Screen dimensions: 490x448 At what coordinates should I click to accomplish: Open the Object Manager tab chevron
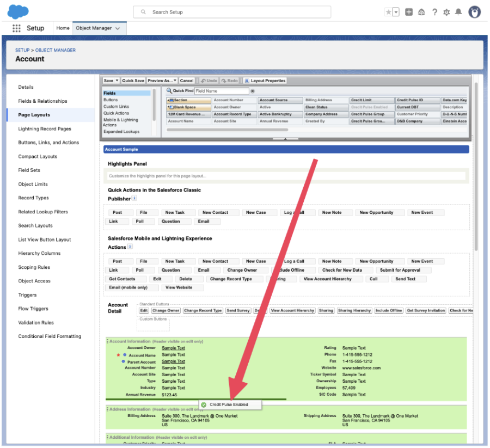tap(118, 28)
